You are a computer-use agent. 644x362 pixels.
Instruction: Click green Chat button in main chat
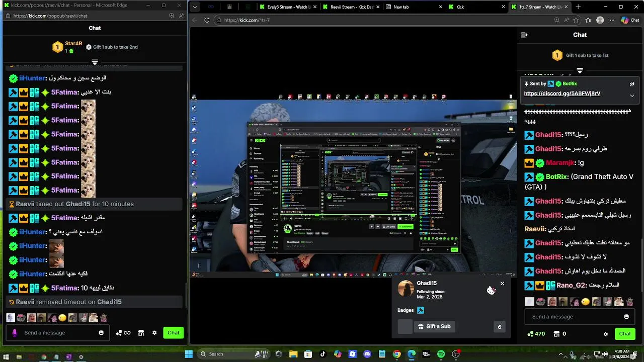pyautogui.click(x=625, y=334)
